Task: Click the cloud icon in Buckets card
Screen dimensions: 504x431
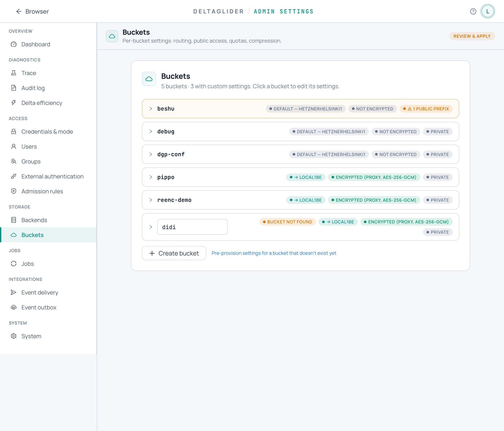Action: click(149, 79)
